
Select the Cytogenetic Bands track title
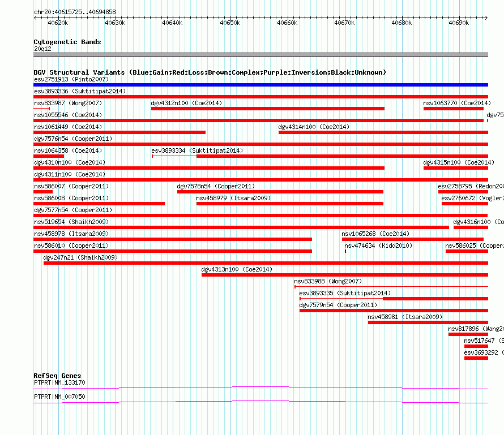point(67,42)
